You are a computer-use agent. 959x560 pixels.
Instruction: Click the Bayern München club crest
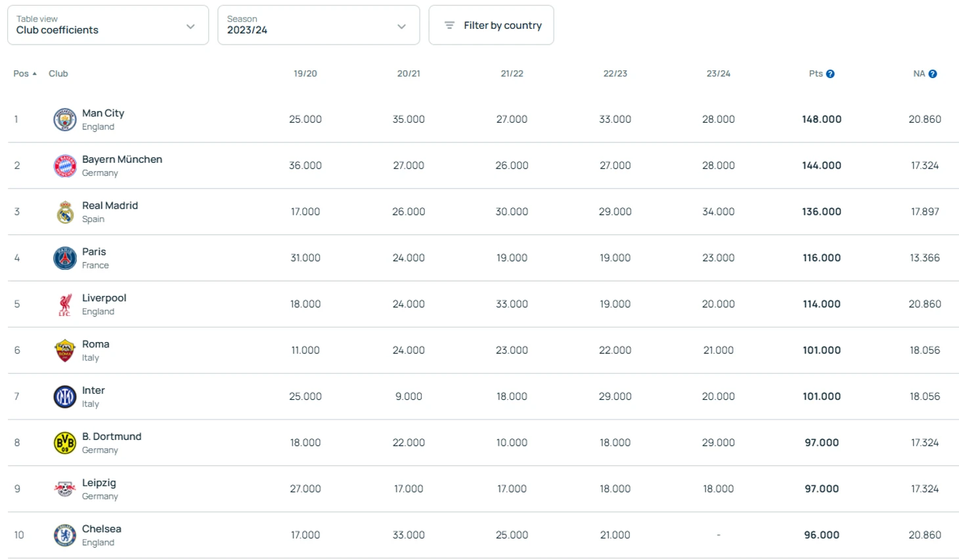(x=64, y=166)
